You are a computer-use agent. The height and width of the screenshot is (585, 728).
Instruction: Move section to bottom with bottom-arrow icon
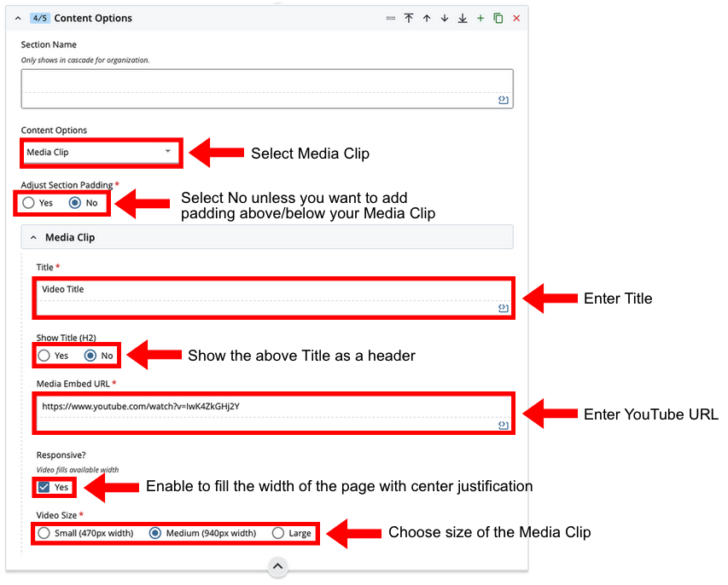tap(463, 18)
